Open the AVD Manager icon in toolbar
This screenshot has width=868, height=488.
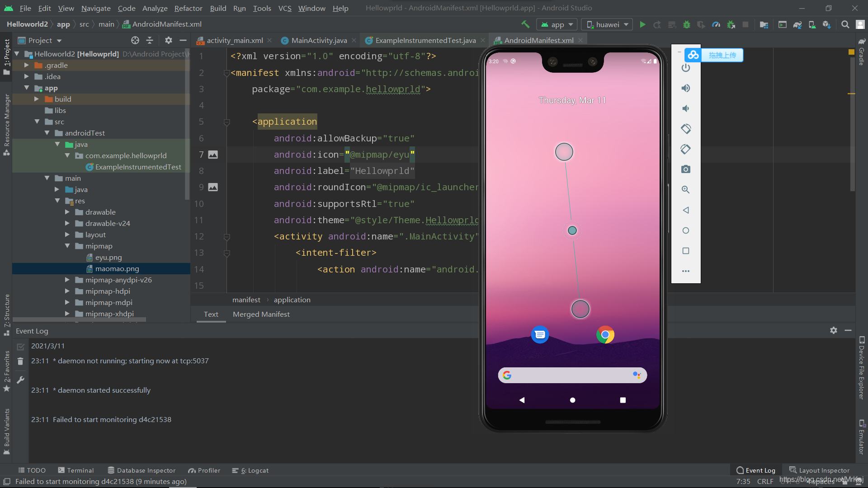(812, 24)
